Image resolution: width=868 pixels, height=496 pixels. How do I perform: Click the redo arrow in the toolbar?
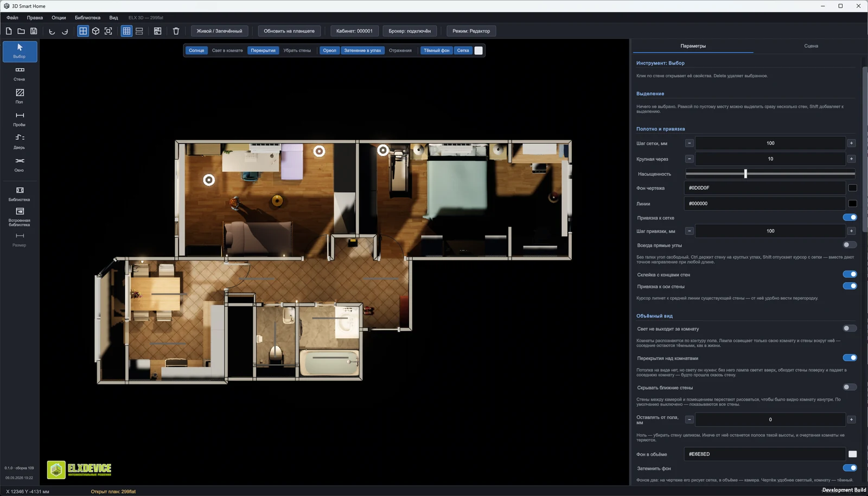coord(65,31)
